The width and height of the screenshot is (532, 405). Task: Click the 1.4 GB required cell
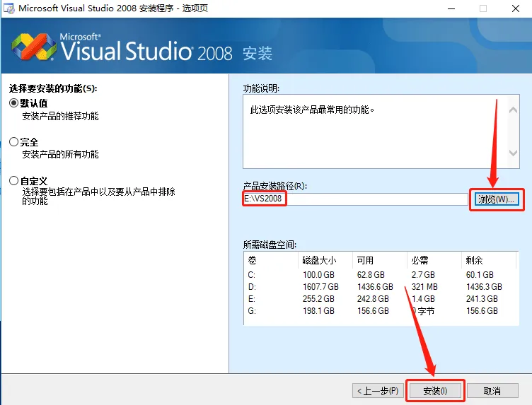tap(423, 299)
